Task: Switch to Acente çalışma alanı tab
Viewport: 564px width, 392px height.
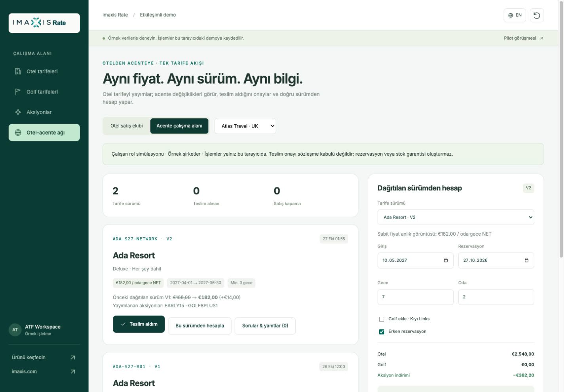Action: tap(179, 126)
